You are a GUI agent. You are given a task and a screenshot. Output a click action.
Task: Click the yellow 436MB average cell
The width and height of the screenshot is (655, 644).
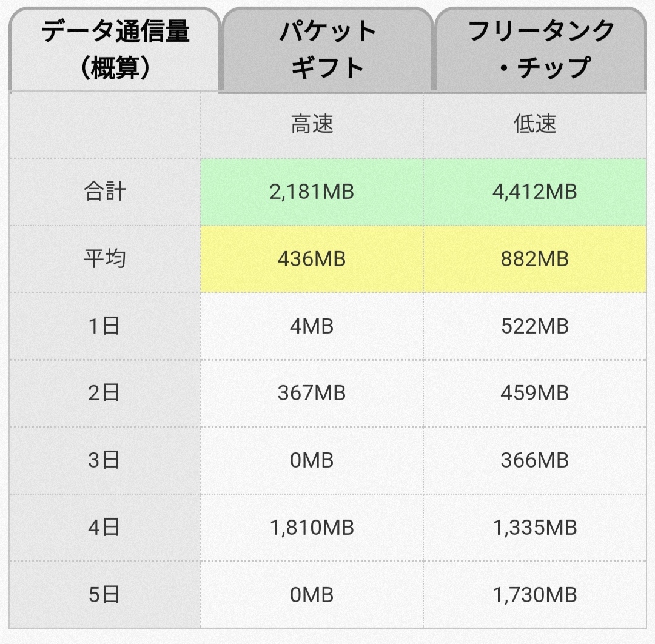[312, 259]
